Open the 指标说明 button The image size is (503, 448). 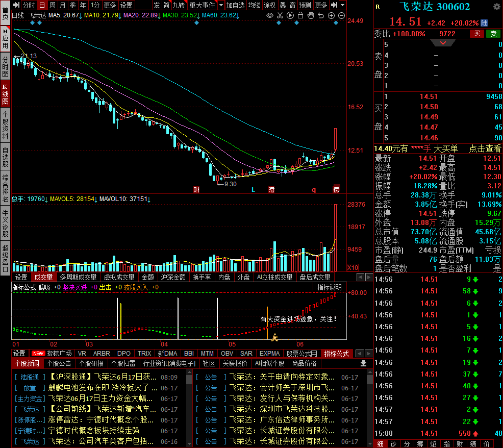pos(330,288)
